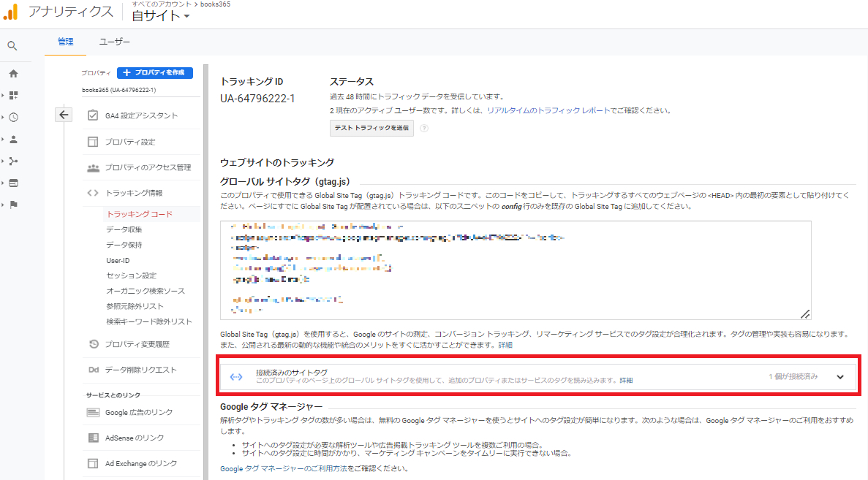Click the connected site tags arrows icon
The width and height of the screenshot is (868, 480).
[x=236, y=376]
